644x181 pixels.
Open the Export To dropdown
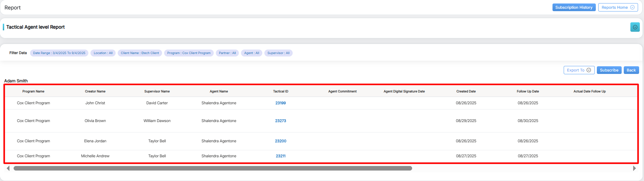click(579, 70)
